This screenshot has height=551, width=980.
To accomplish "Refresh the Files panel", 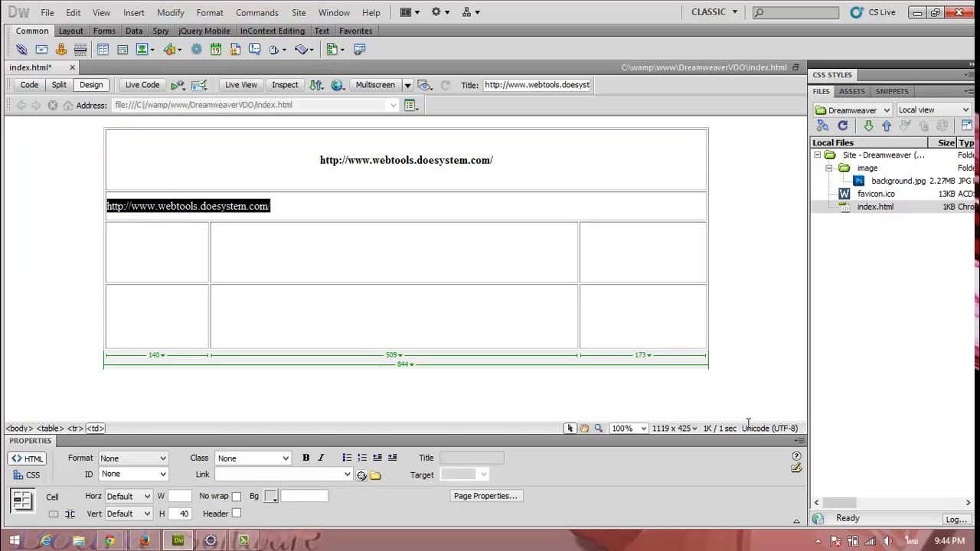I will [x=843, y=126].
